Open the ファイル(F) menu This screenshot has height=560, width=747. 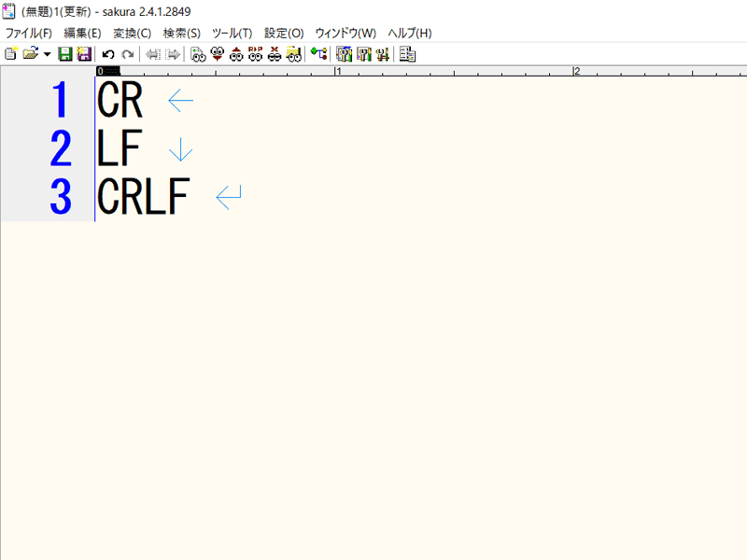tap(29, 33)
